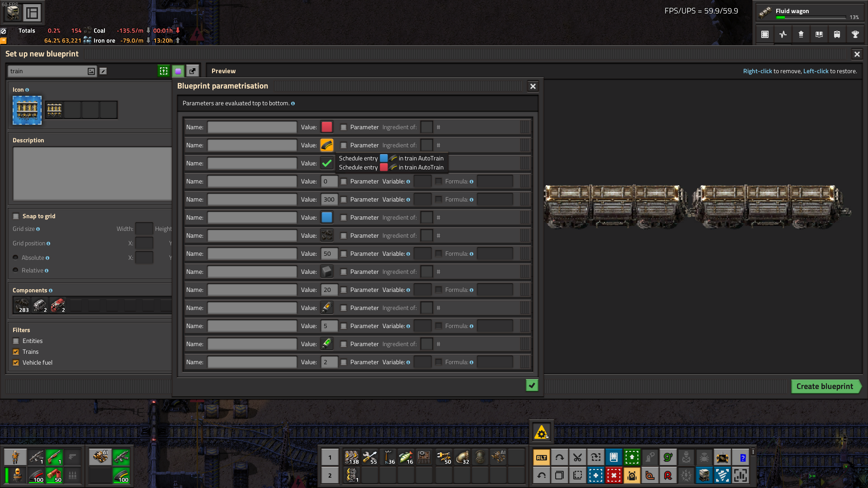
Task: Click the red R spiral shortcut
Action: [668, 475]
